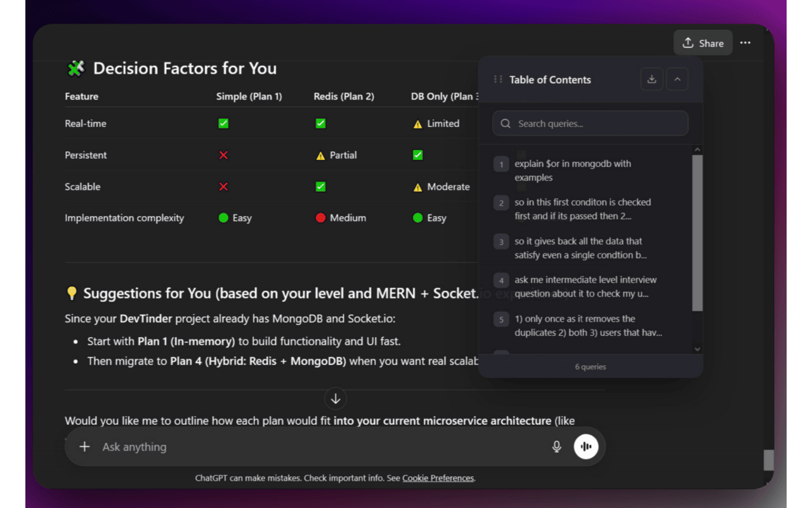The width and height of the screenshot is (812, 508).
Task: Click 'Plan 4 (Hybrid: Redis + MongoDB)' text
Action: pos(258,362)
